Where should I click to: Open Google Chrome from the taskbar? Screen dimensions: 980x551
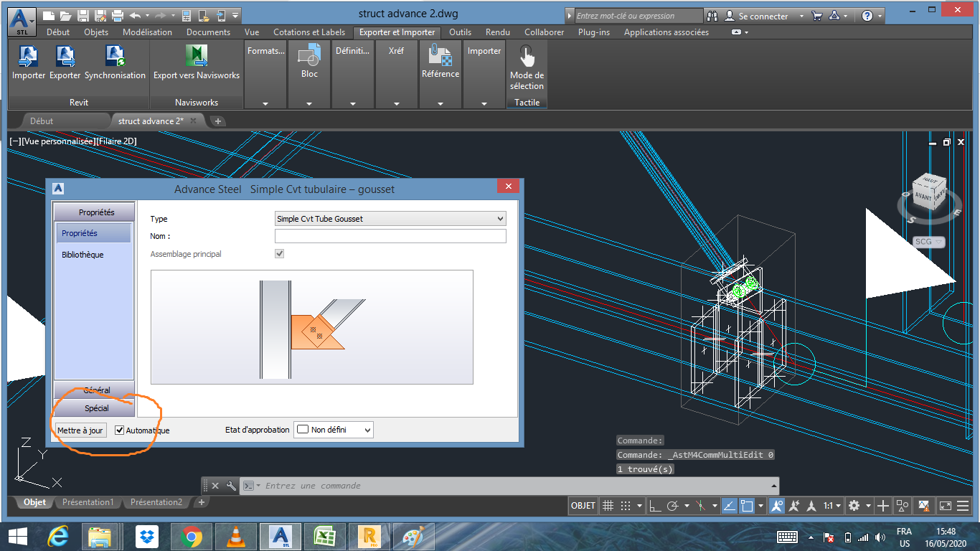tap(191, 537)
